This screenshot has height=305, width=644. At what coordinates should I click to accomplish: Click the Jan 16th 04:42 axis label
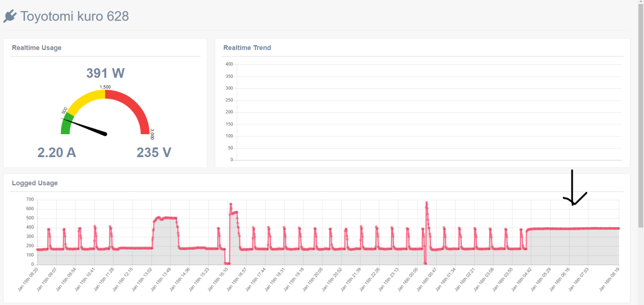522,279
